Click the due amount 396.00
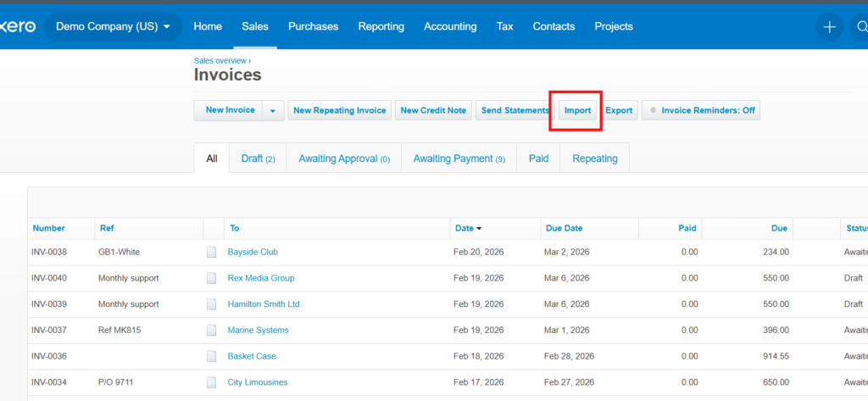The height and width of the screenshot is (401, 868). point(776,330)
